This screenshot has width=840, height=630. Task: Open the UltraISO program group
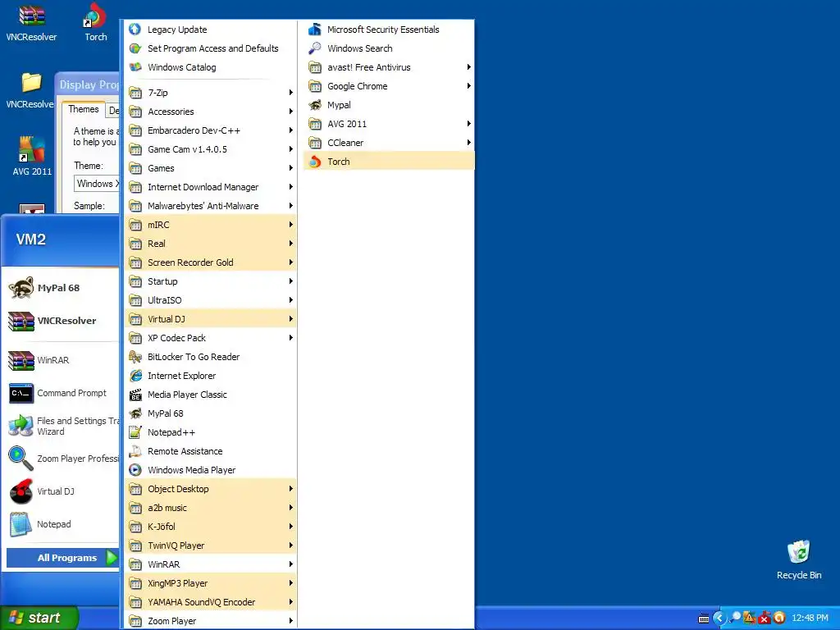210,300
